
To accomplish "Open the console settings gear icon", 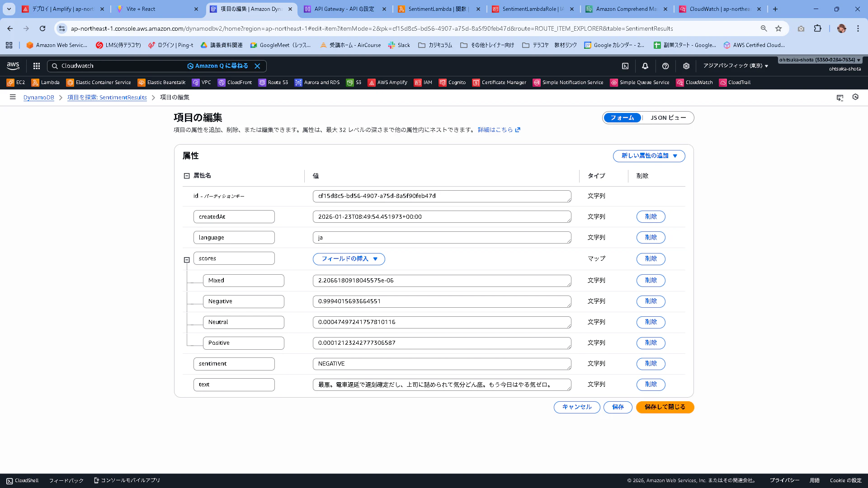I will tap(686, 66).
